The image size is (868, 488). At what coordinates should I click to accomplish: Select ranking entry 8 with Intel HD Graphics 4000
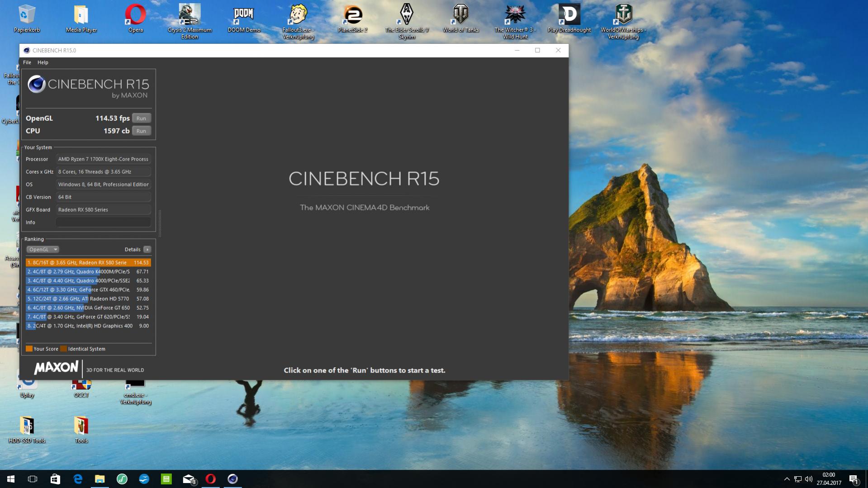pos(88,326)
